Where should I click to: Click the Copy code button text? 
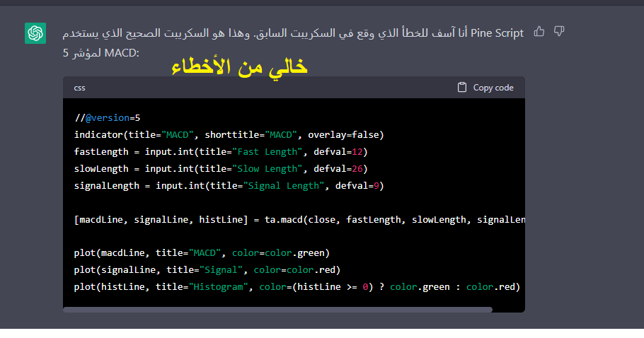(493, 88)
